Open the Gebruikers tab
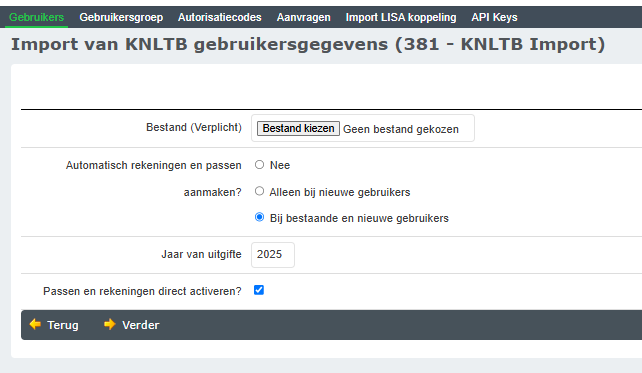 [x=36, y=17]
